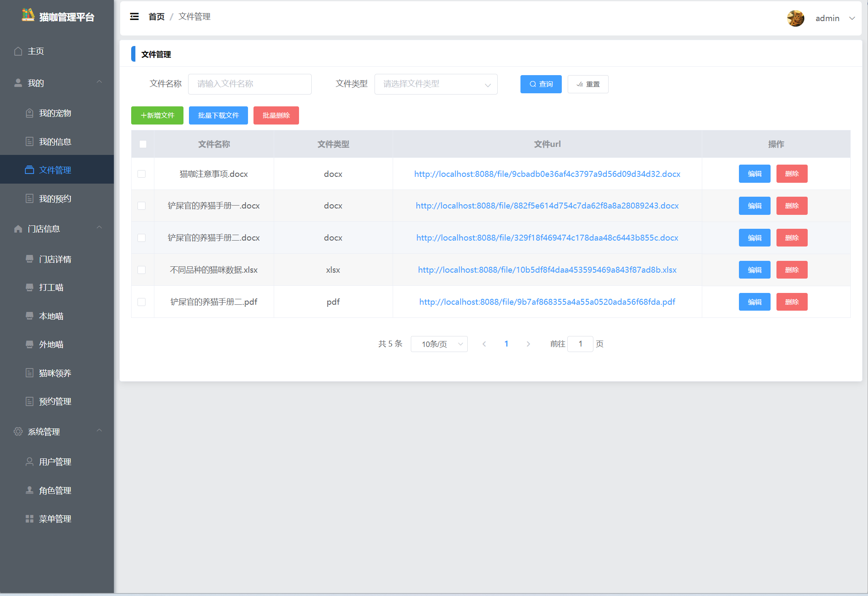Screen dimensions: 868x596
Task: Click the 门店详情 store icon
Action: click(30, 259)
